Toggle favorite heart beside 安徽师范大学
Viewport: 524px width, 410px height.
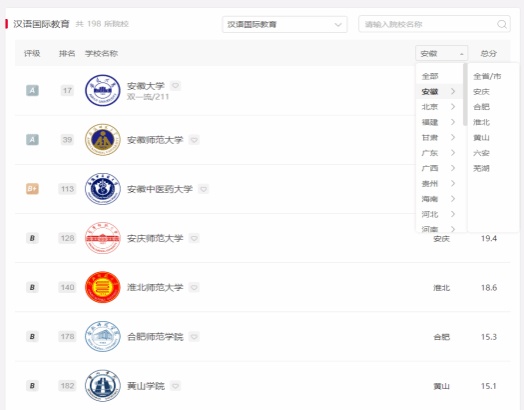tap(194, 140)
